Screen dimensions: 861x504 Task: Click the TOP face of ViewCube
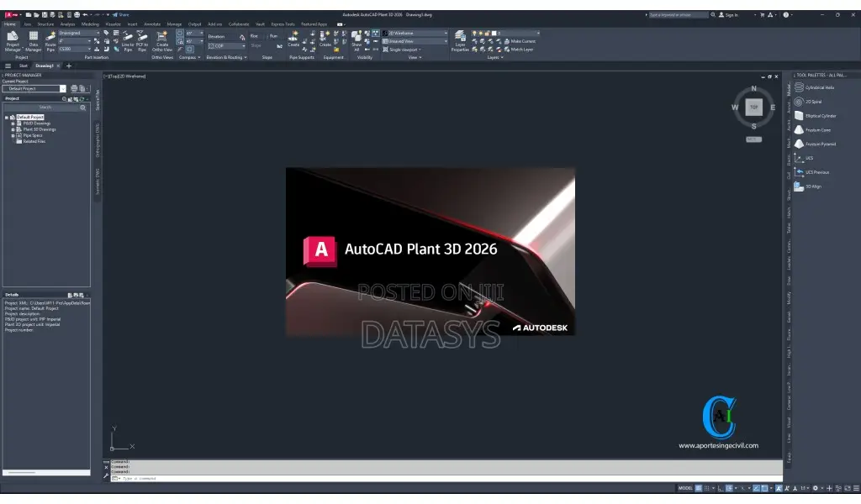click(x=754, y=108)
